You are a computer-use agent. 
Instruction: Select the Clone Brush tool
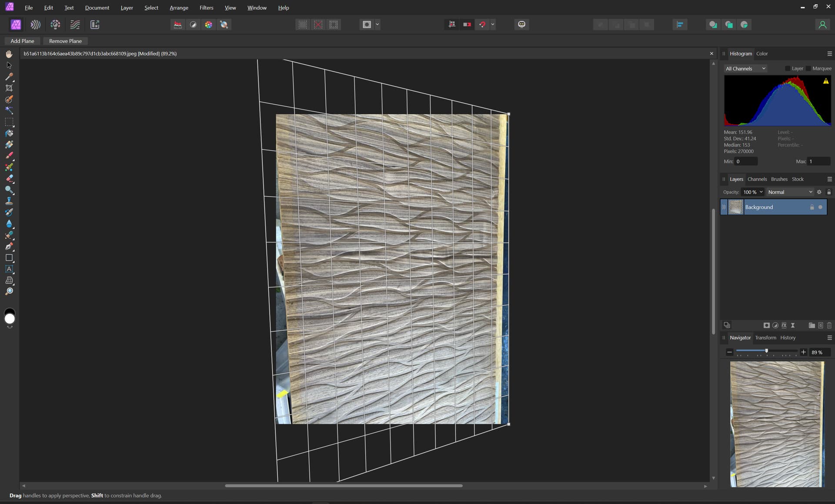9,201
